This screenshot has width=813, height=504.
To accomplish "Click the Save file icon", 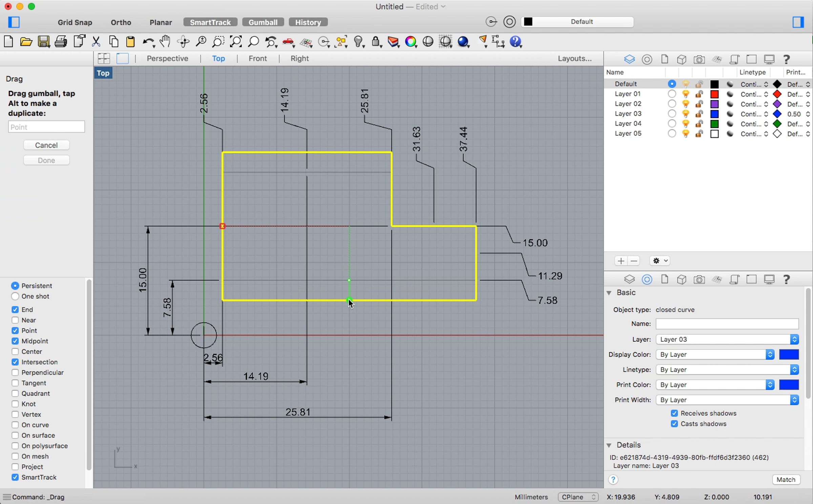I will coord(43,42).
